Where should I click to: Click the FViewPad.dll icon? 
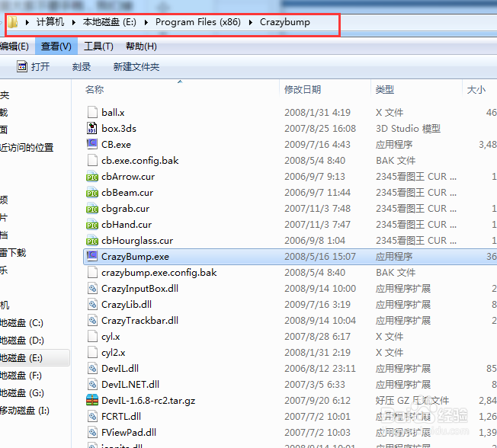[x=92, y=433]
